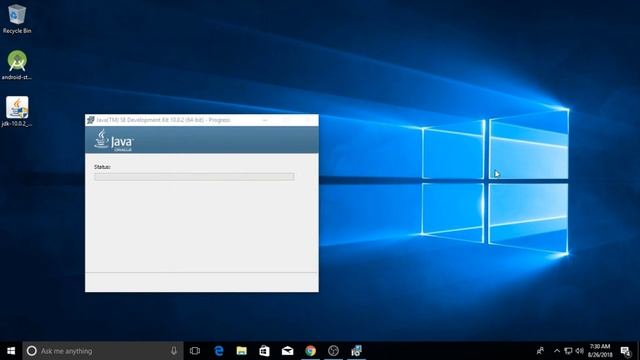The image size is (640, 360).
Task: Open the People icon in system tray
Action: (540, 351)
